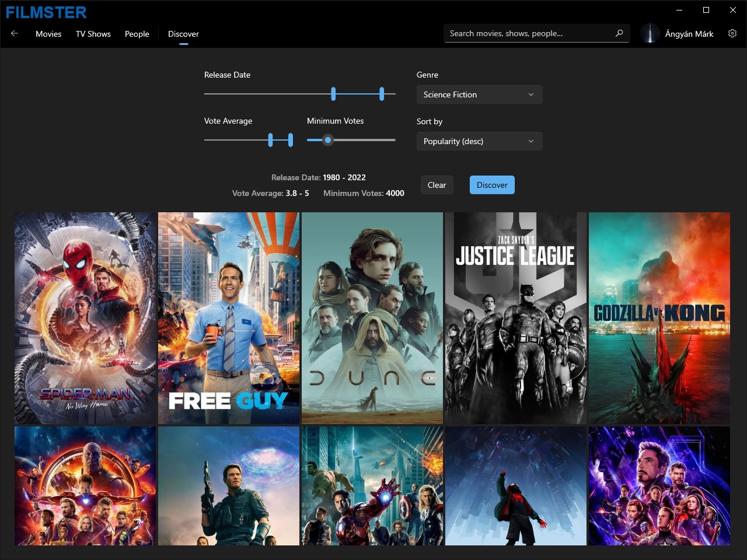Viewport: 747px width, 560px height.
Task: Select the Dune movie poster
Action: (372, 318)
